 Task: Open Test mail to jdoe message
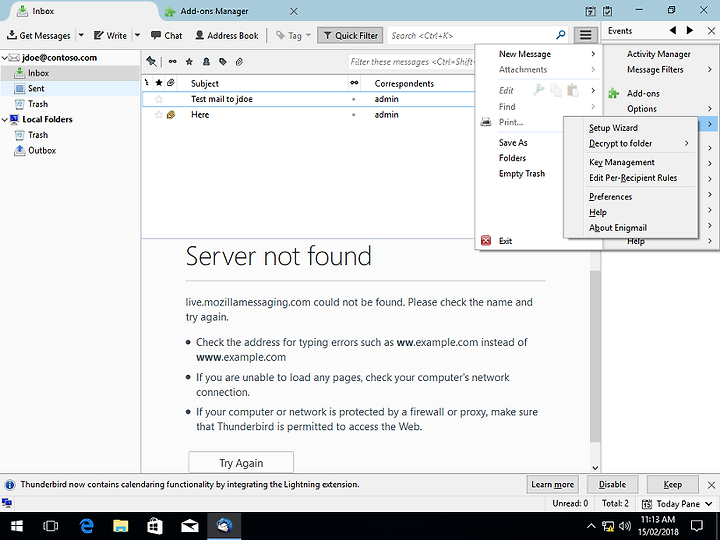click(x=308, y=99)
